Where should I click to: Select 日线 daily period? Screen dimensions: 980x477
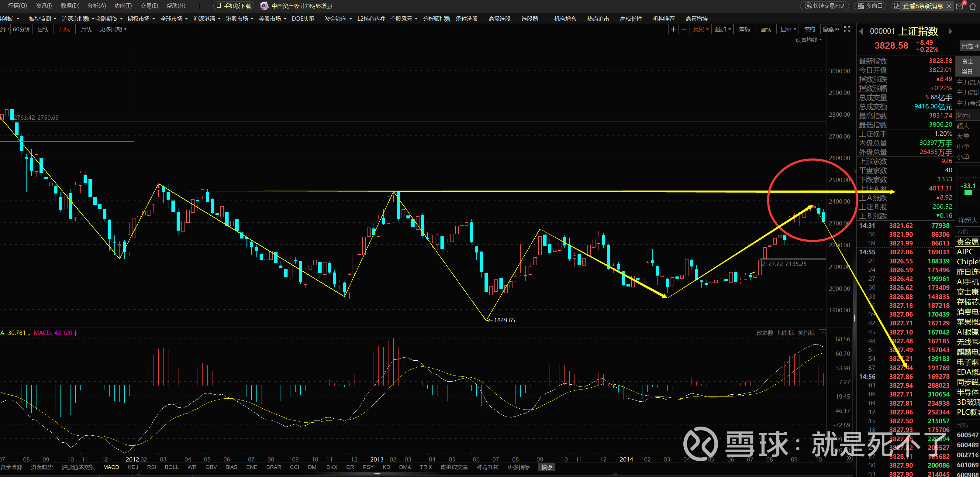point(43,29)
